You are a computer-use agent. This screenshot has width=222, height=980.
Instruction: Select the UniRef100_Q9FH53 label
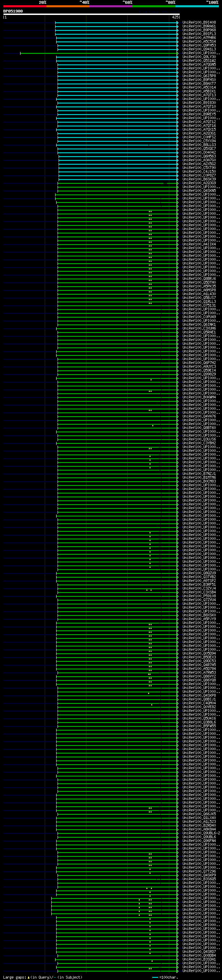pyautogui.click(x=199, y=45)
